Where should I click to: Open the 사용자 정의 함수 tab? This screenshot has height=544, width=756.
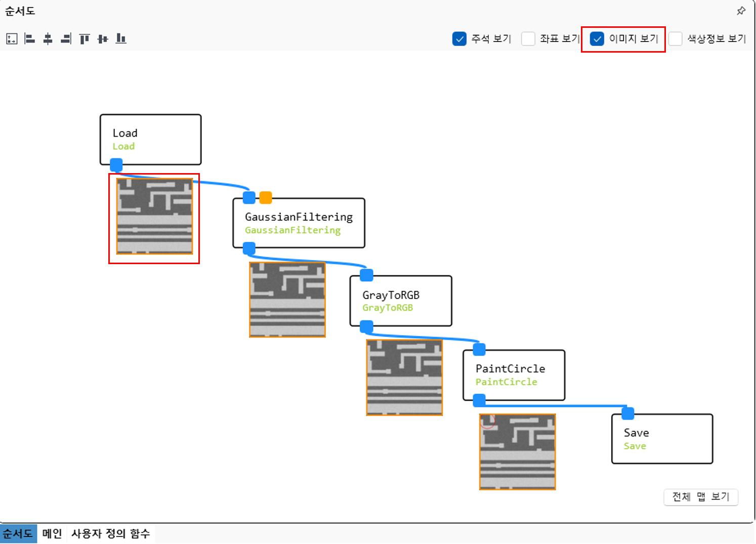click(x=110, y=533)
